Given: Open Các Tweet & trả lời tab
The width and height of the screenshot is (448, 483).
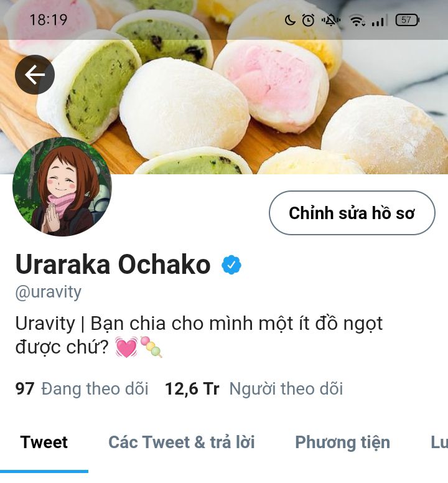Looking at the screenshot, I should click(x=182, y=443).
